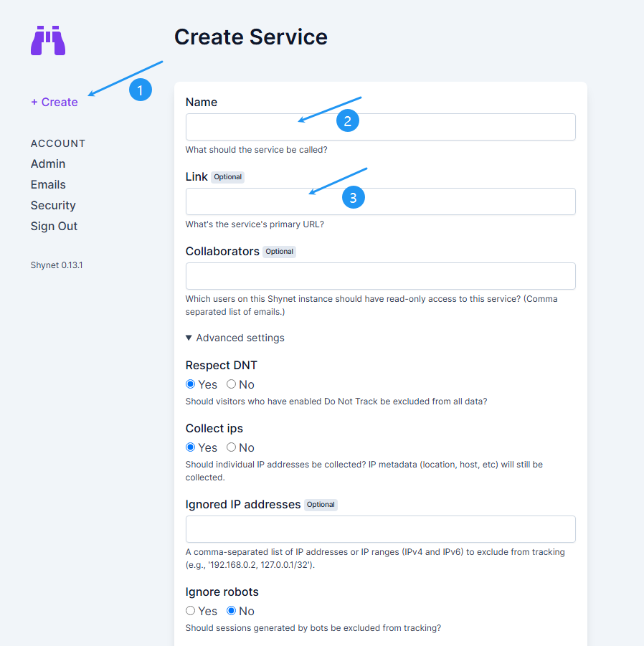Set Ignore robots to No

(231, 611)
